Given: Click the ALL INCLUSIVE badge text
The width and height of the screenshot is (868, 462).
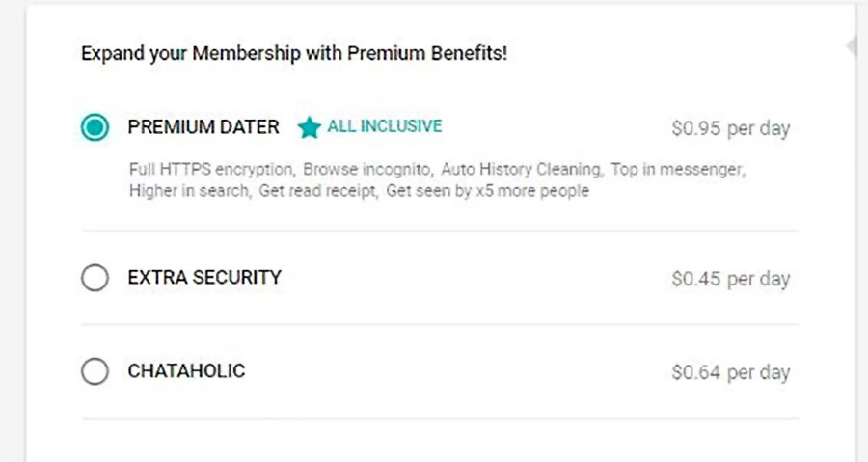Looking at the screenshot, I should 384,126.
